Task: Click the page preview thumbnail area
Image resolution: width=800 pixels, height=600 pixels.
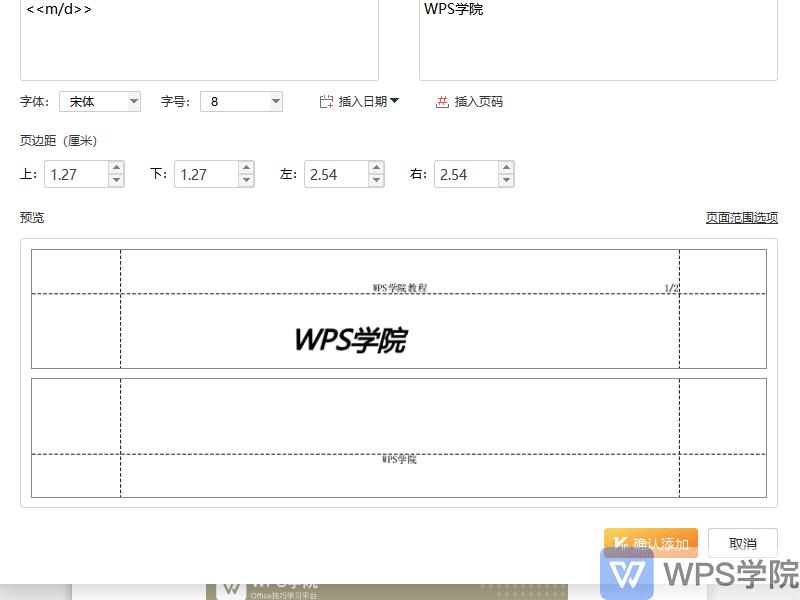Action: coord(400,370)
